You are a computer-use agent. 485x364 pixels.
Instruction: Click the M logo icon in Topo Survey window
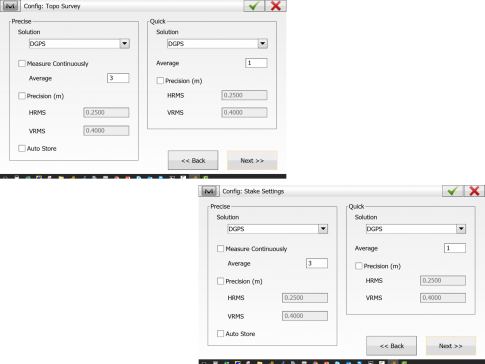pyautogui.click(x=10, y=6)
